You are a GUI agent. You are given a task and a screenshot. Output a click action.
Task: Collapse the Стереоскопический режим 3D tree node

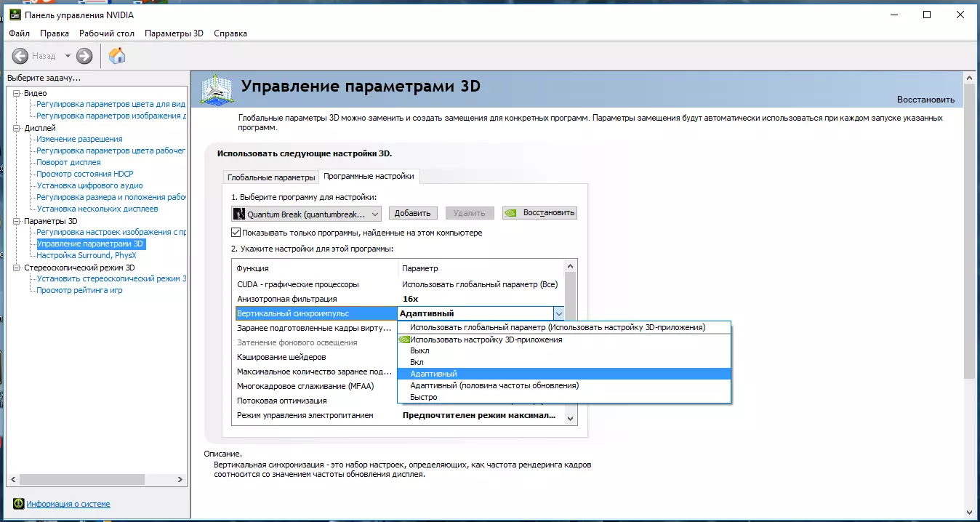[x=17, y=268]
